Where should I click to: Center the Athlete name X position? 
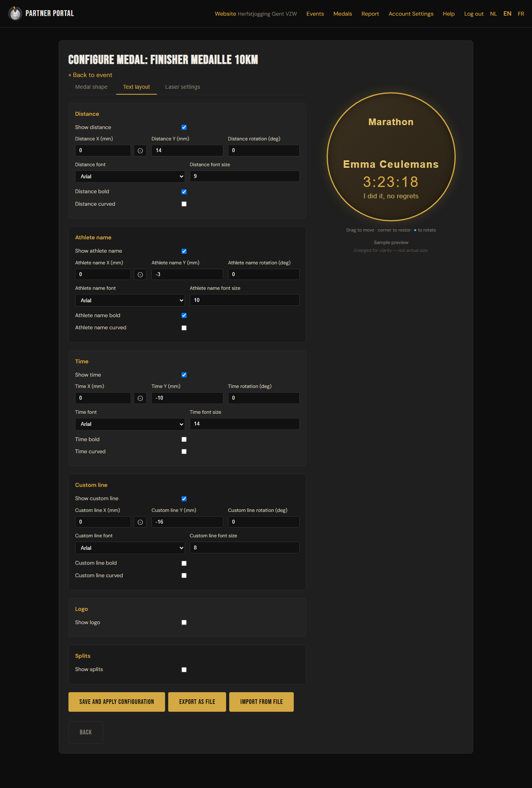pos(140,275)
